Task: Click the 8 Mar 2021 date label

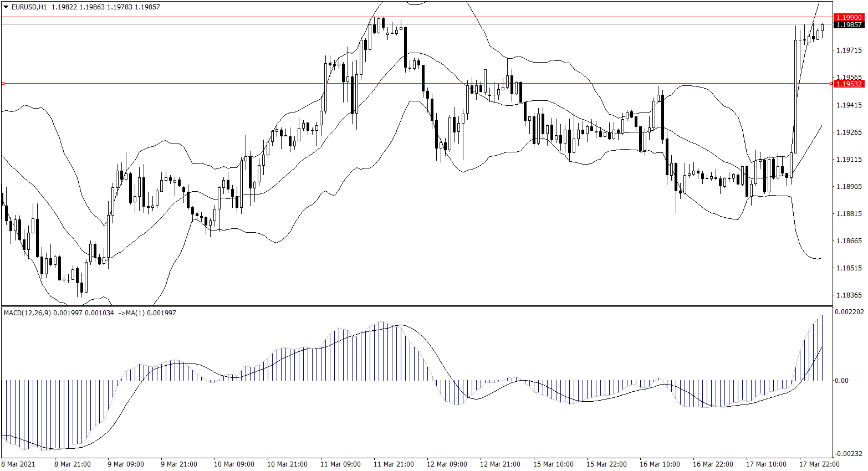Action: [x=18, y=464]
